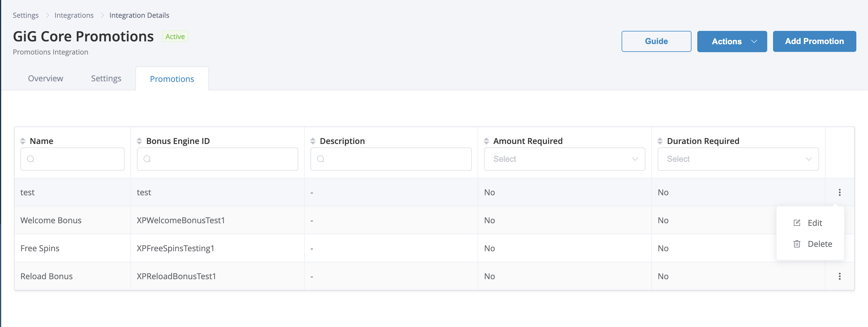Click the Amount Required column sort icon
The image size is (868, 327).
(487, 140)
